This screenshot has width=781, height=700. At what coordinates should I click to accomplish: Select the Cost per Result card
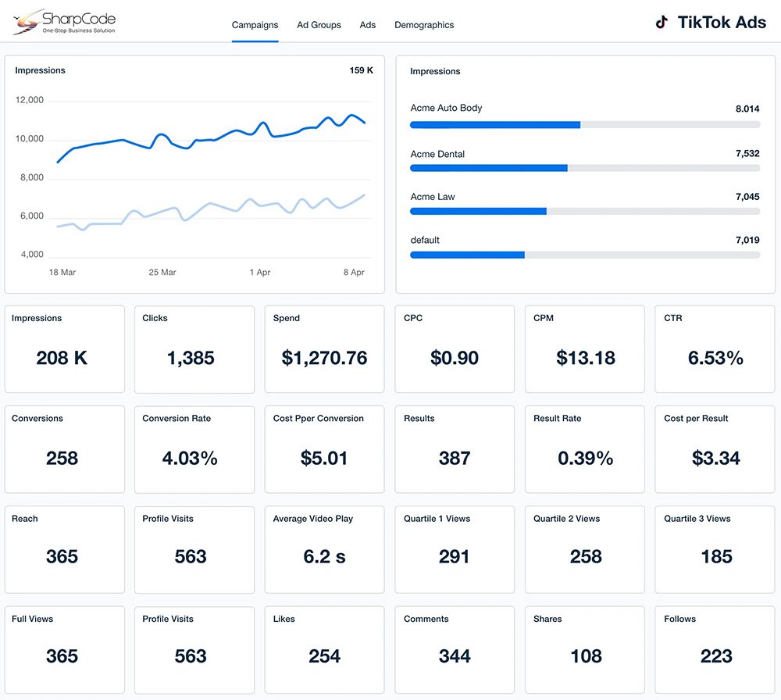[x=715, y=449]
